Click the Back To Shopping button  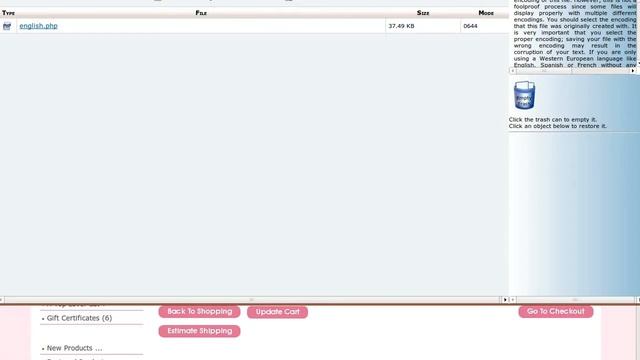(x=199, y=311)
